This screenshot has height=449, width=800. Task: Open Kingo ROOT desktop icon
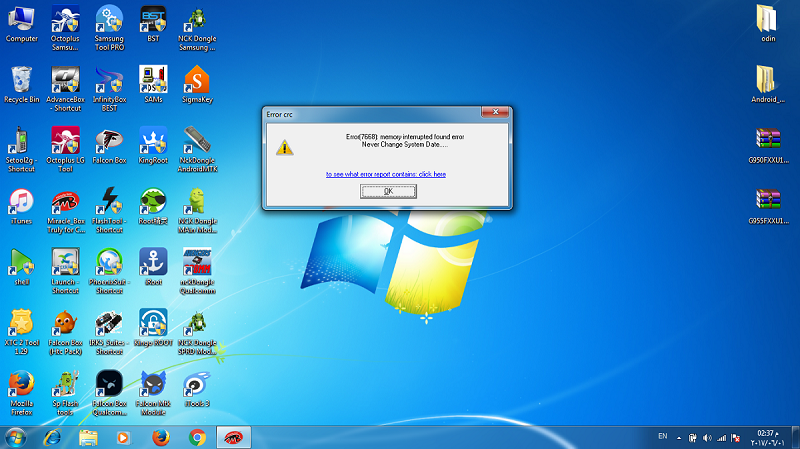(153, 328)
